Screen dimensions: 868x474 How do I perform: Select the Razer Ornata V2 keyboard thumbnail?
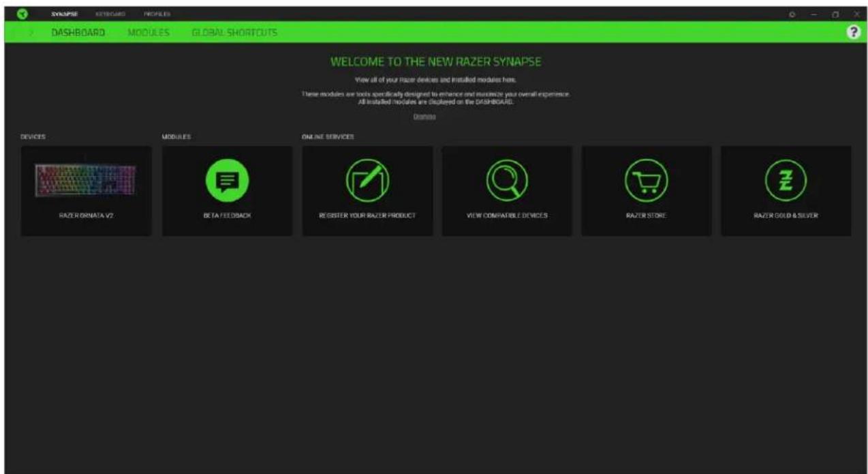click(86, 180)
